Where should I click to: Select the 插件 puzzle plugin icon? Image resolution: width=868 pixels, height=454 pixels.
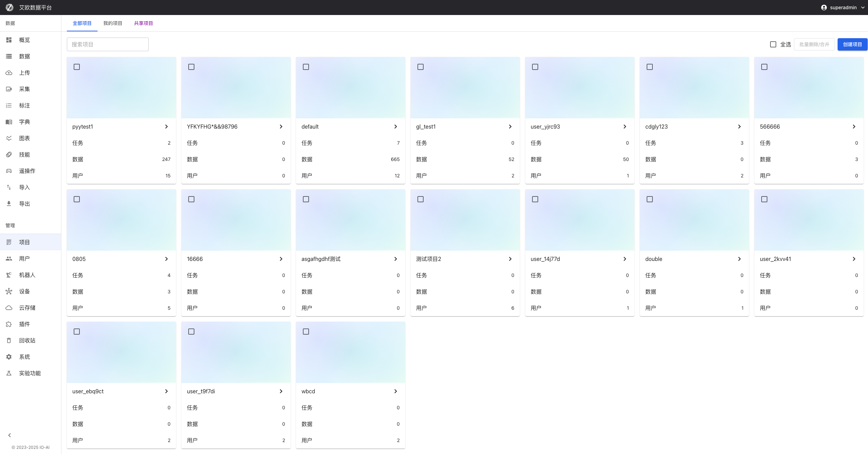(9, 324)
